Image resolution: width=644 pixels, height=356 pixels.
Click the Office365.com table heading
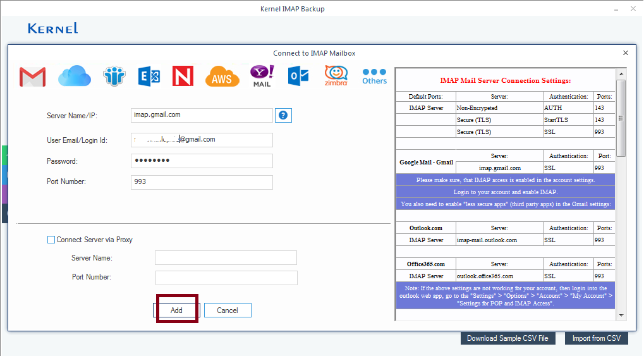pos(426,264)
